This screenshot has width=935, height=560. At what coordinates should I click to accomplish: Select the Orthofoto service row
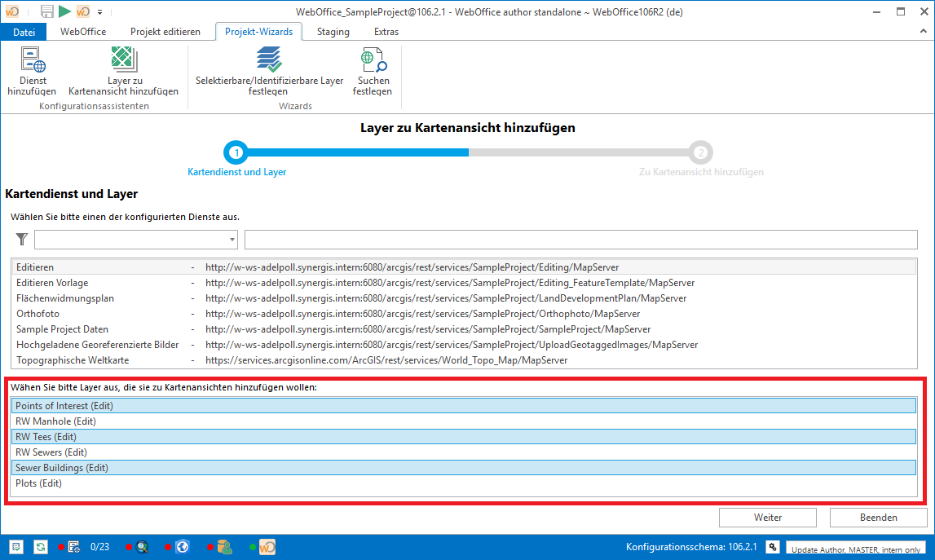pyautogui.click(x=37, y=314)
